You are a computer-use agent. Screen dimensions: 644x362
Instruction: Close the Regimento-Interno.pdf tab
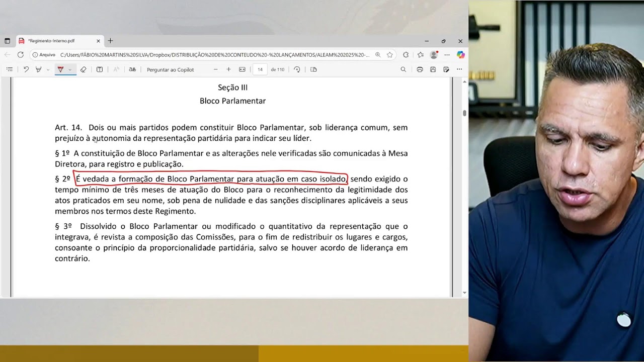click(x=98, y=41)
